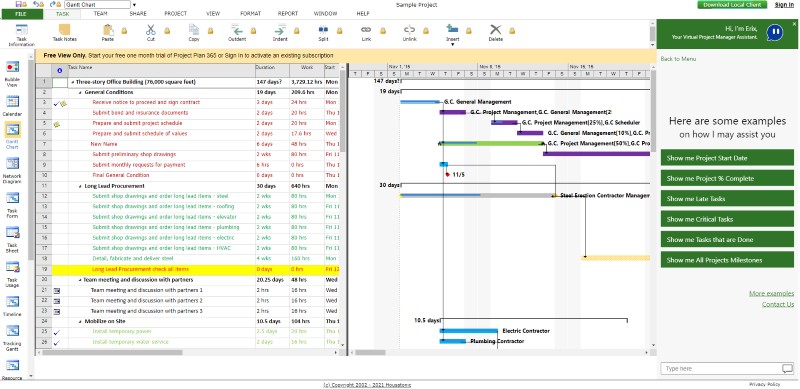Pause the Erix assistant with round button
The width and height of the screenshot is (800, 389).
774,32
